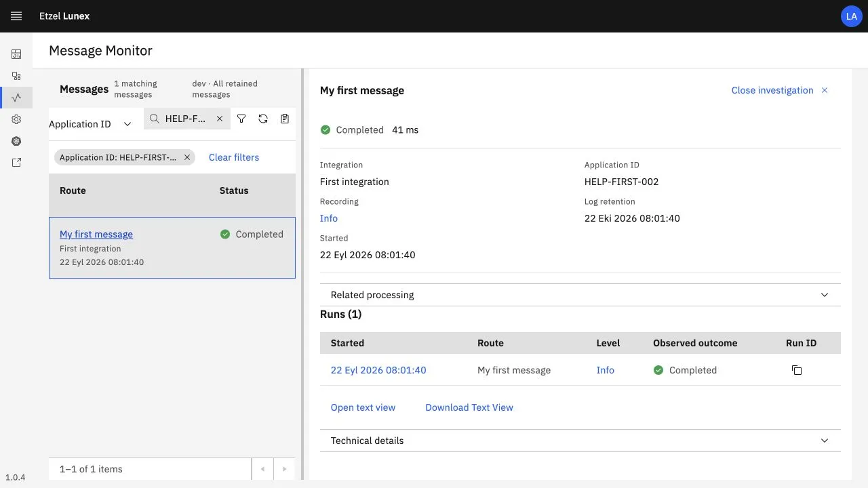Screen dimensions: 868x488
Task: Open text view
Action: 363,407
